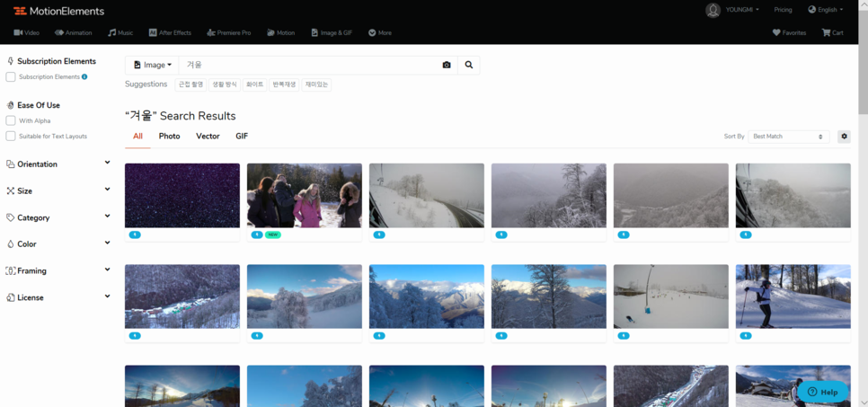Open the More menu
Viewport: 868px width, 407px height.
380,32
